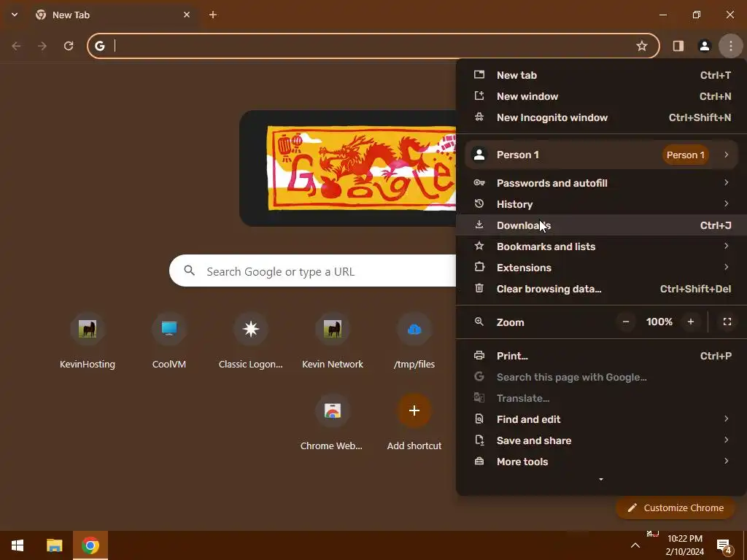Open the side panel icon
This screenshot has width=747, height=560.
click(x=678, y=46)
